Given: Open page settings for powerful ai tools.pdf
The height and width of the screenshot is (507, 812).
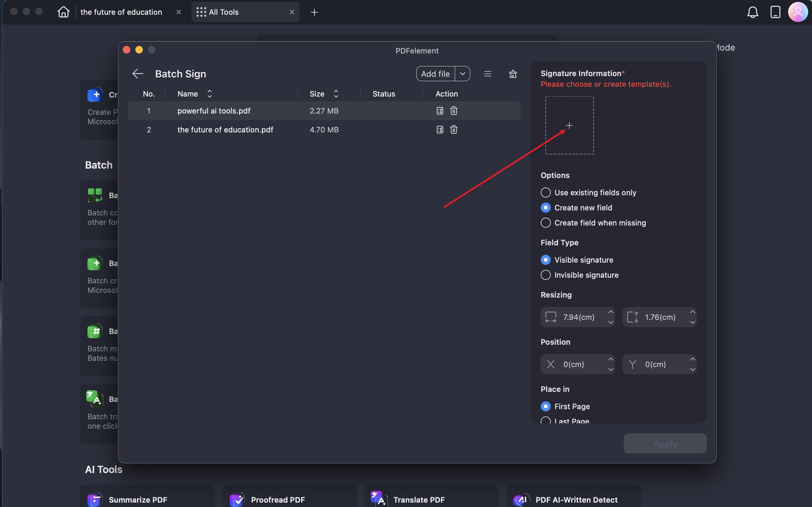Looking at the screenshot, I should 440,111.
